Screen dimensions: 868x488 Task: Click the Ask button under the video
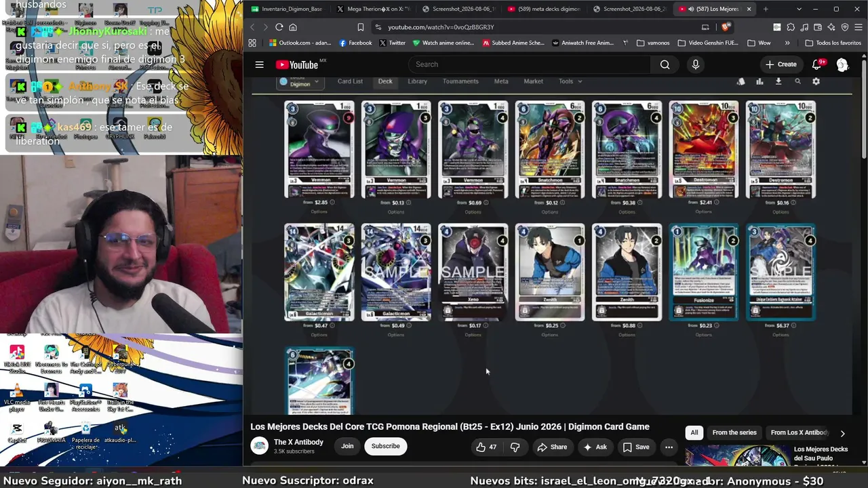(594, 447)
